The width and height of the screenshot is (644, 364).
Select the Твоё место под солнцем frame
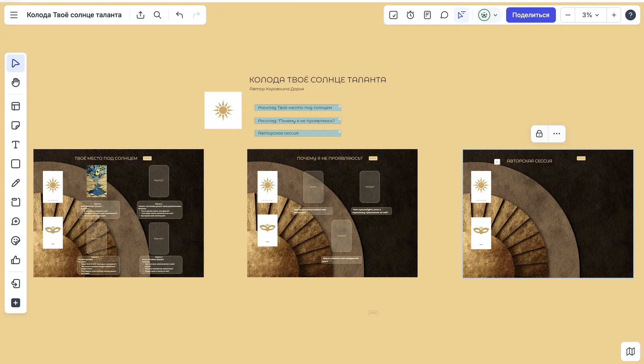(118, 213)
